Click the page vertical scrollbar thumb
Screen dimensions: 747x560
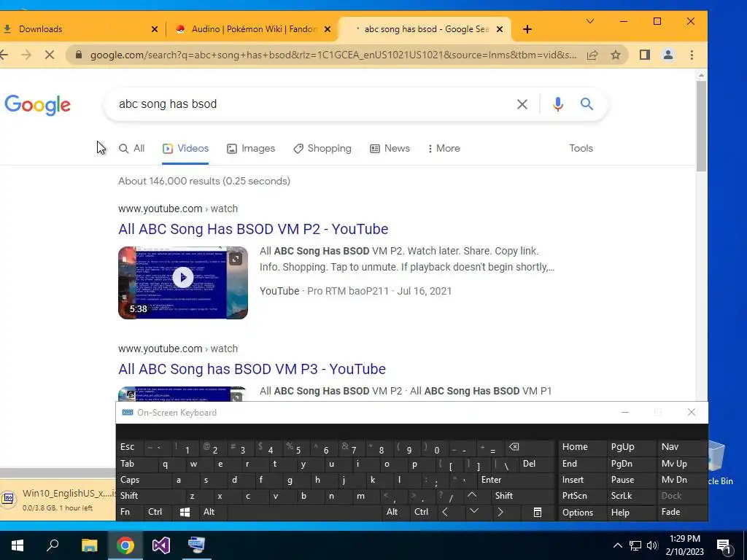coord(701,125)
